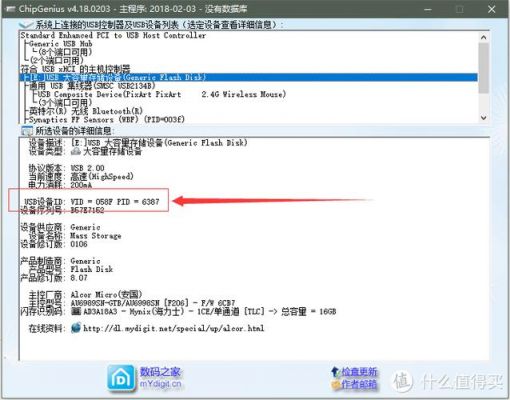510x400 pixels.
Task: Click the Mass Storage device name value
Action: click(x=96, y=236)
